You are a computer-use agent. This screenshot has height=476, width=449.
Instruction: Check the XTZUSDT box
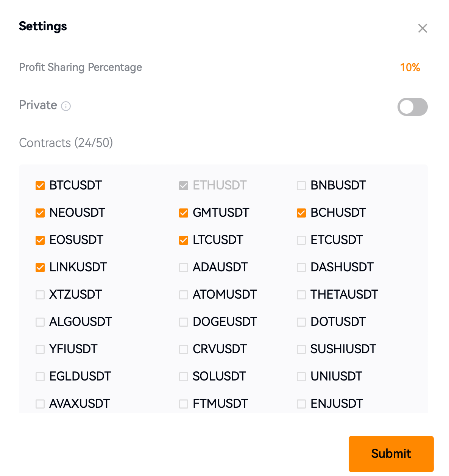[40, 295]
